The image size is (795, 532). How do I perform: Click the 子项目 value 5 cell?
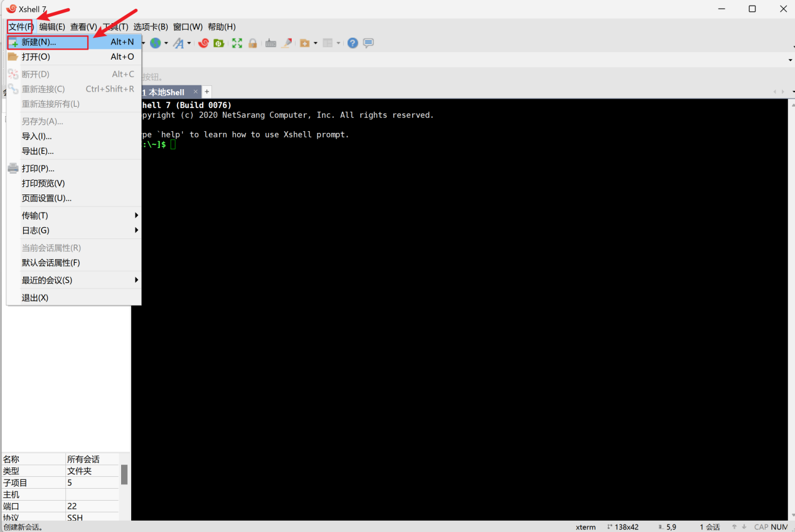(x=92, y=482)
